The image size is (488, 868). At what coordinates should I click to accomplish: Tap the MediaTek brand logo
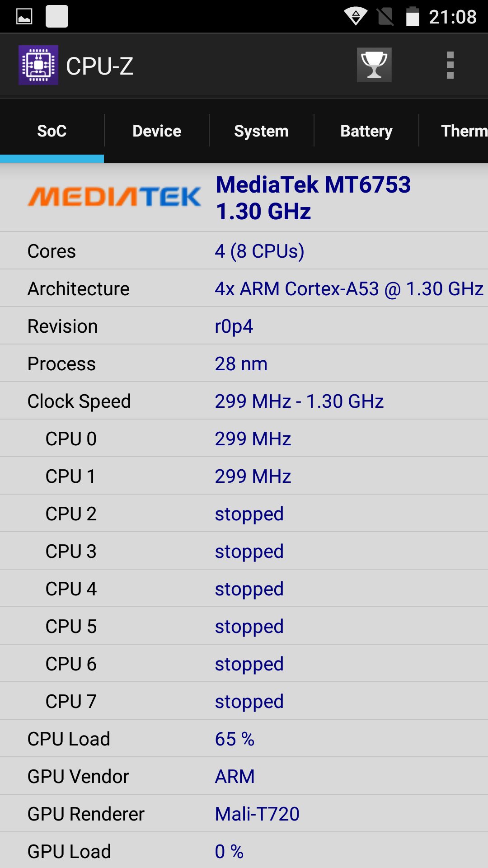(x=114, y=197)
